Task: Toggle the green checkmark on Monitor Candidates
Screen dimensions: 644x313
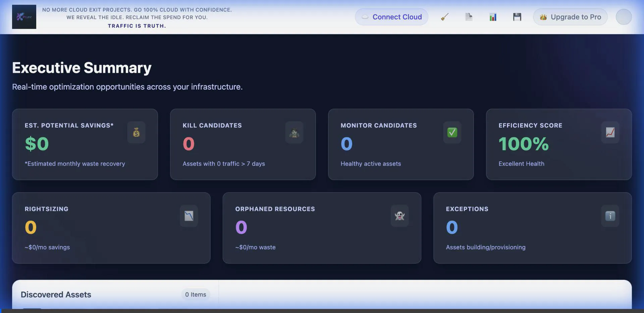Action: tap(452, 132)
